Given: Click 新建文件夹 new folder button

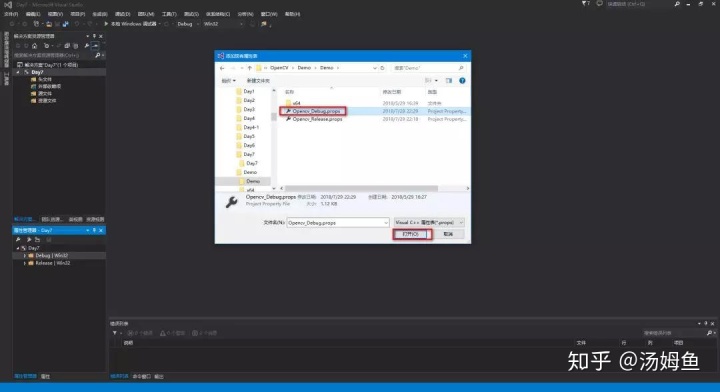Looking at the screenshot, I should (x=258, y=81).
